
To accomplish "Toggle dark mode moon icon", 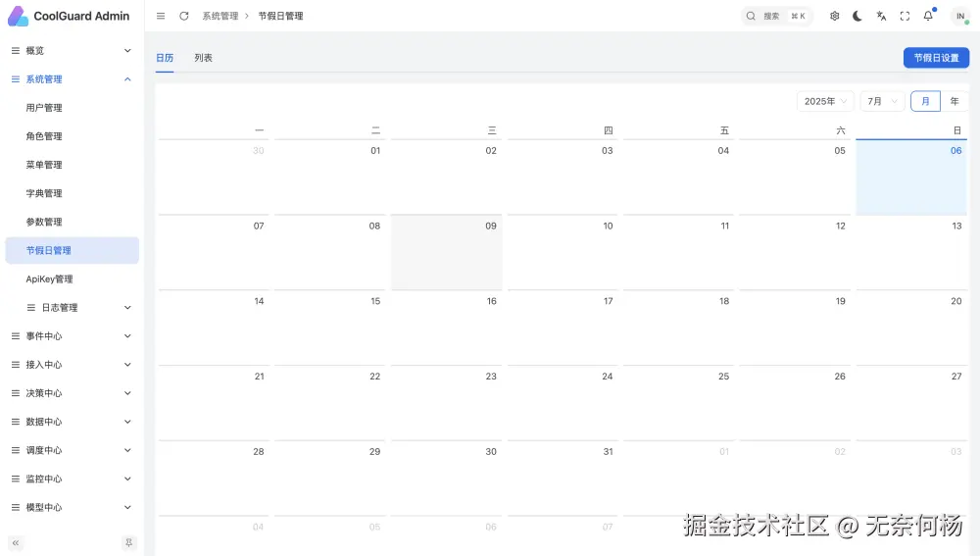I will [857, 17].
